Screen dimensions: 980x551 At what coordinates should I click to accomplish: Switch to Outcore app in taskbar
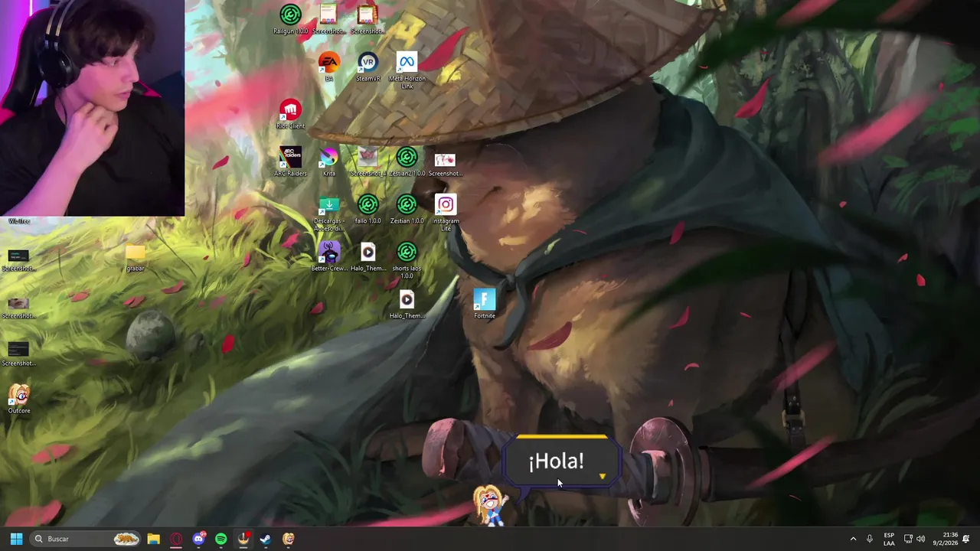pyautogui.click(x=288, y=539)
